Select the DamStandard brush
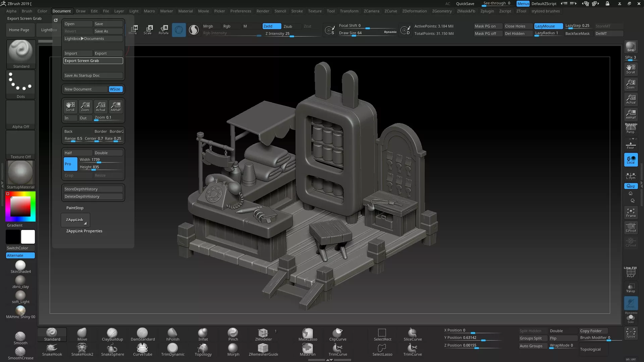Image resolution: width=644 pixels, height=362 pixels. point(143,335)
